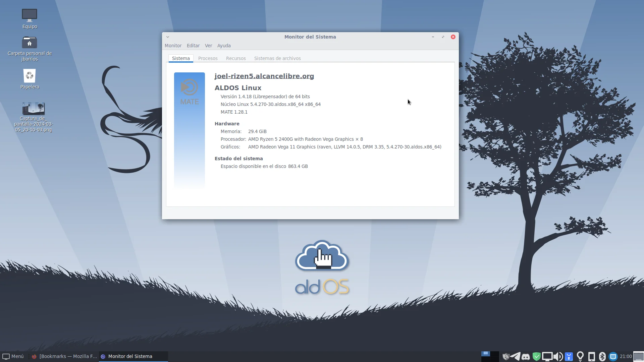Open the Bluetooth tray icon

point(602,357)
